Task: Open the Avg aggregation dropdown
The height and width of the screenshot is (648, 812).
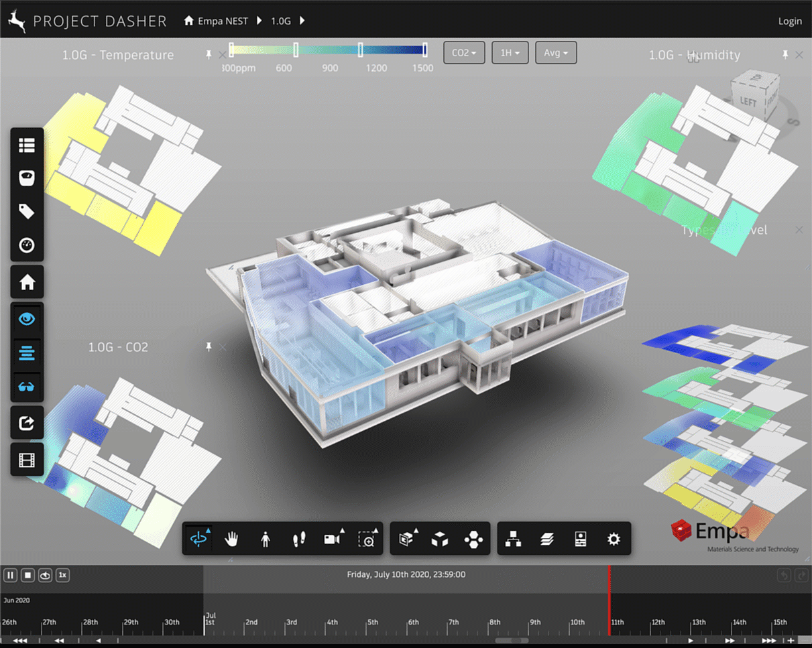Action: tap(556, 52)
